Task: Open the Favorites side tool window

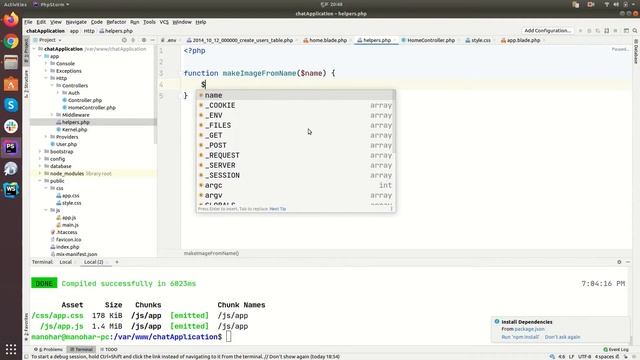Action: click(26, 327)
